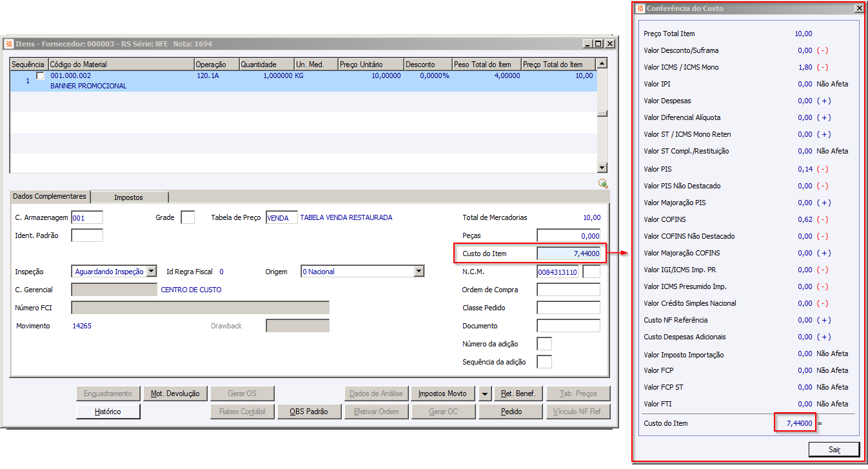This screenshot has height=469, width=868.
Task: Click the 1,80 Valor ICMS value
Action: pyautogui.click(x=805, y=67)
